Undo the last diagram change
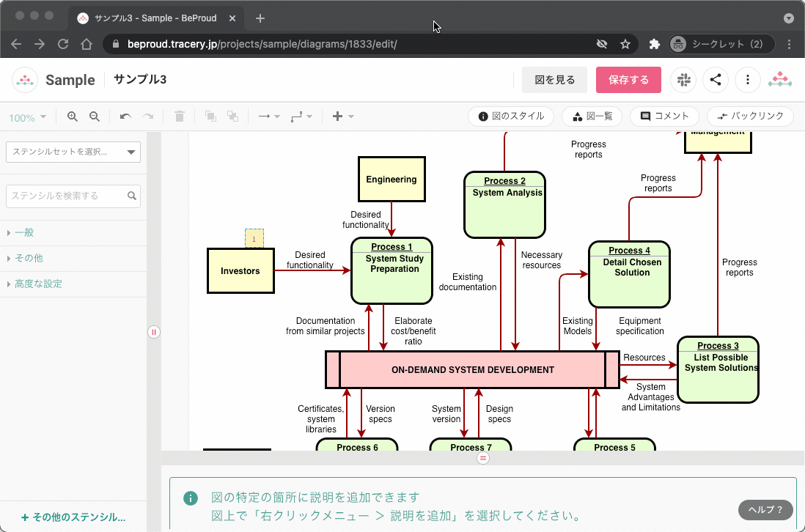 125,117
